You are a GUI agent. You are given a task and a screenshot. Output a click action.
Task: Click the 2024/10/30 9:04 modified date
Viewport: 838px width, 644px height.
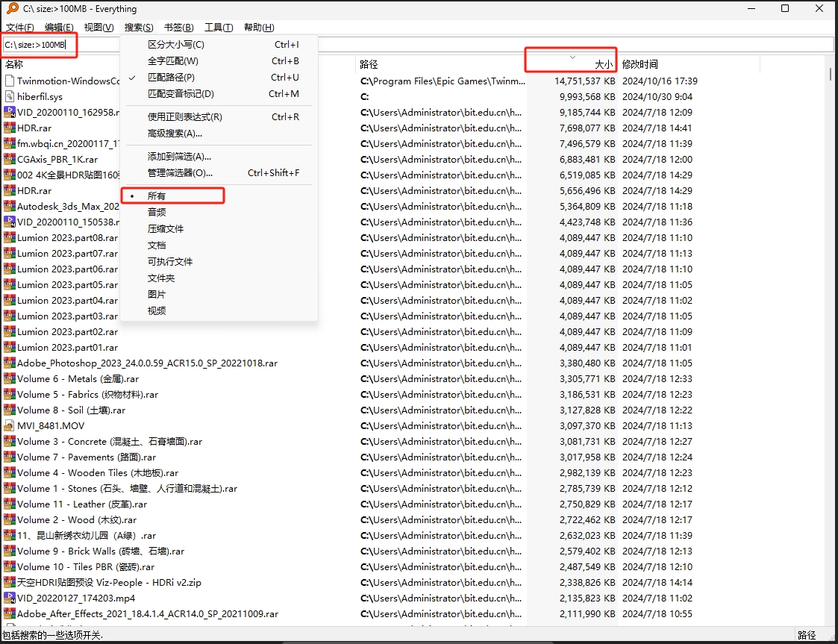pos(657,97)
